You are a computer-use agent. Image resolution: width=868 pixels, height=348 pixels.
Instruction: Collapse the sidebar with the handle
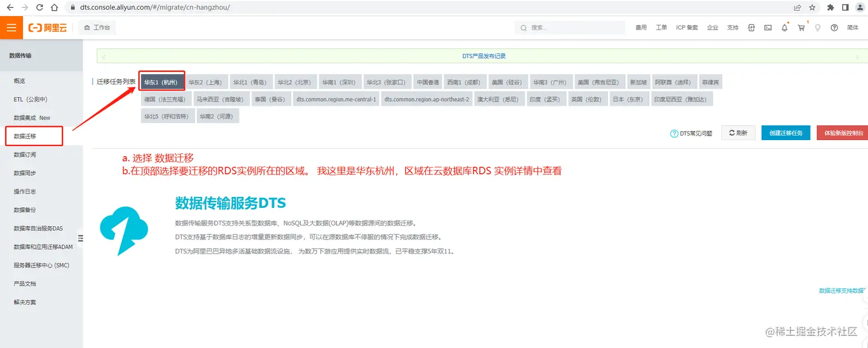click(x=81, y=238)
